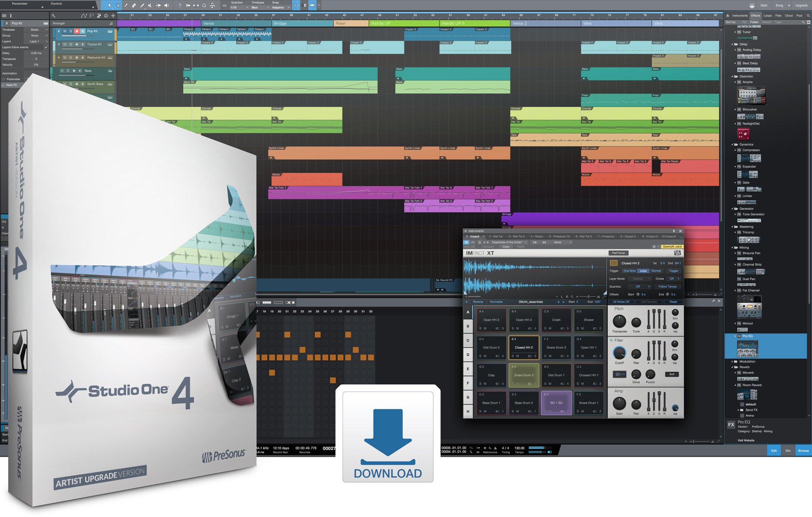Screen dimensions: 812x517
Task: Toggle Layers follow events checkbox
Action: tap(46, 47)
